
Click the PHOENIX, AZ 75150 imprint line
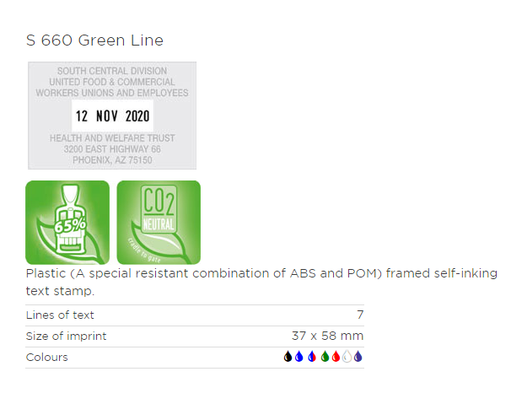[112, 160]
